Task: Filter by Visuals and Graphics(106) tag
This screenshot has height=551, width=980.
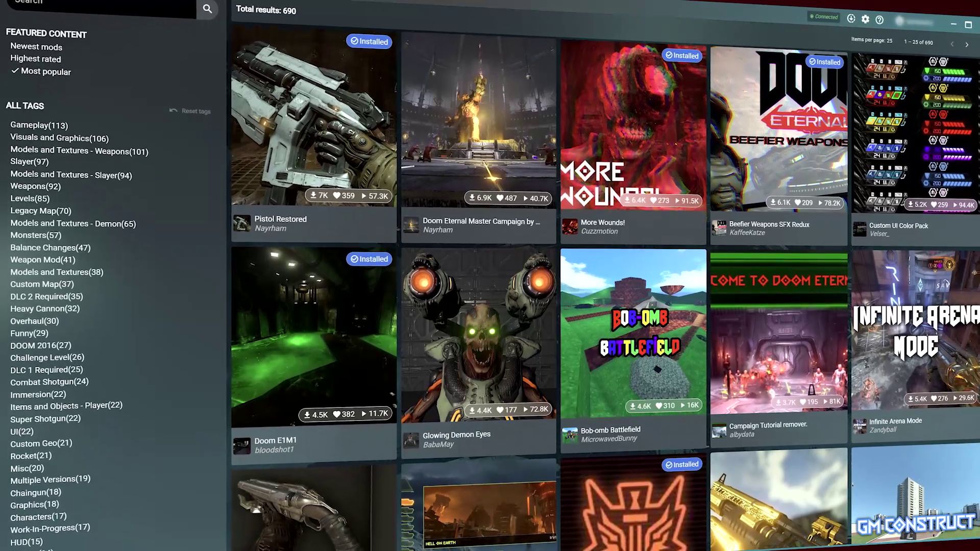Action: tap(59, 138)
